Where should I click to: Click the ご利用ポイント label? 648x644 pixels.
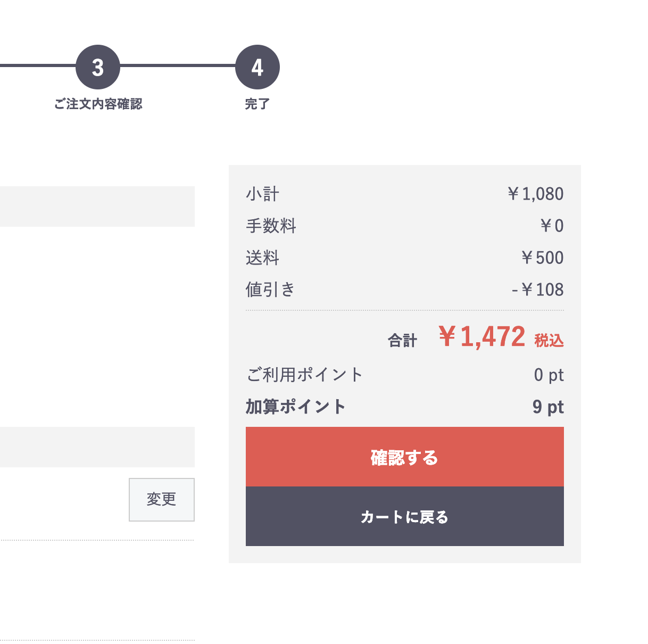[x=304, y=375]
